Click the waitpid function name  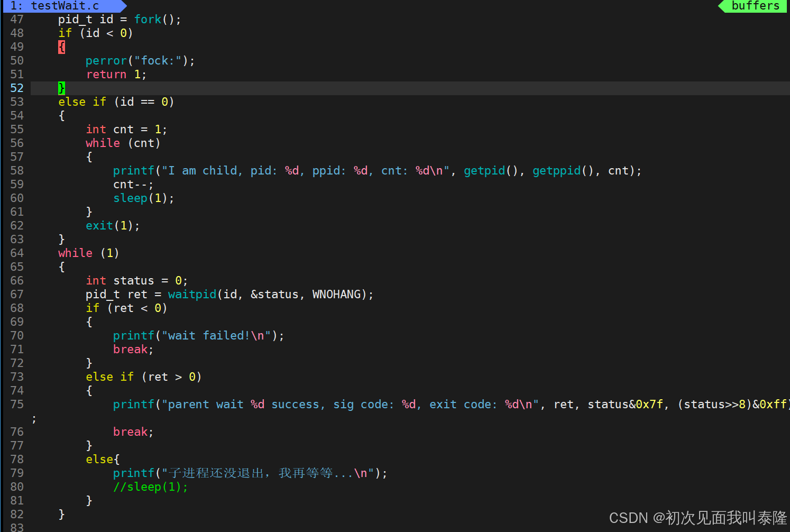click(192, 295)
